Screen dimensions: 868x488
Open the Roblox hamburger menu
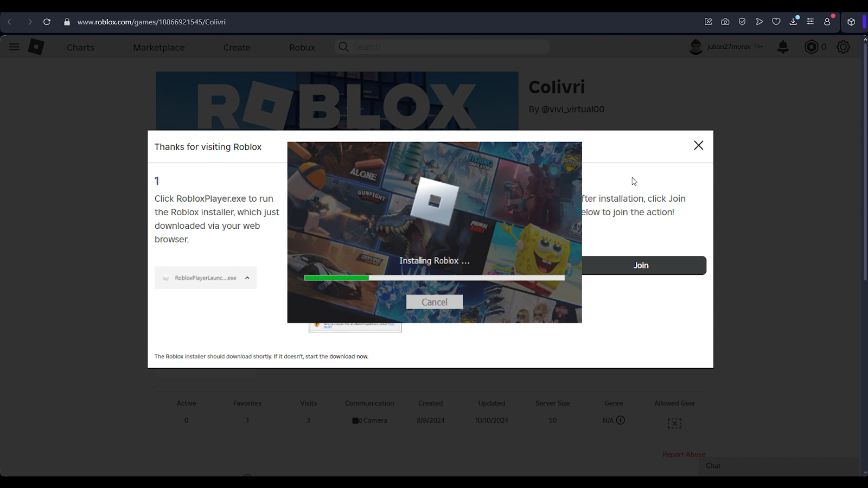click(x=14, y=47)
